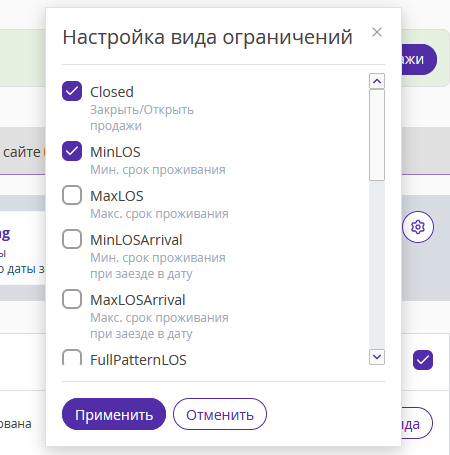
Task: Click empty scrollbar track below the thumb
Action: [377, 265]
